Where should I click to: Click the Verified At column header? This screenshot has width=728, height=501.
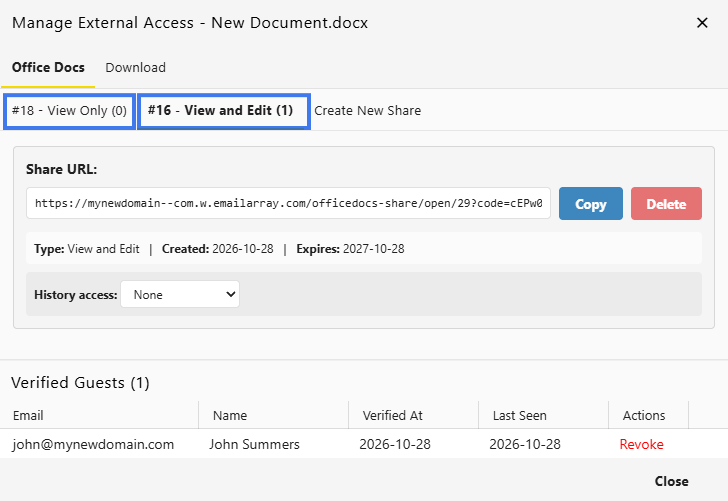coord(413,415)
